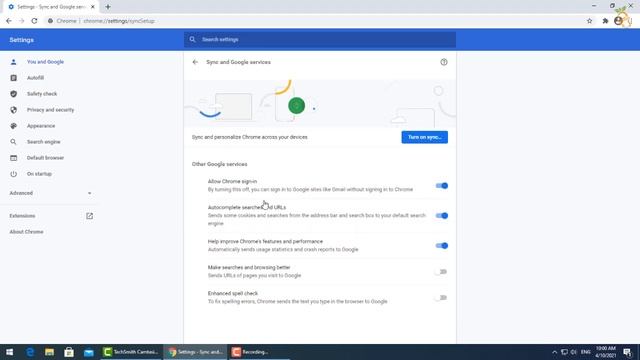Open Privacy and security section
Screen dimensions: 640x360
point(51,110)
